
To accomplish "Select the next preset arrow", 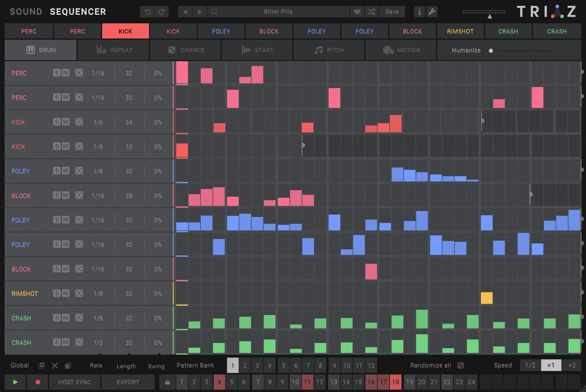I will click(x=200, y=12).
